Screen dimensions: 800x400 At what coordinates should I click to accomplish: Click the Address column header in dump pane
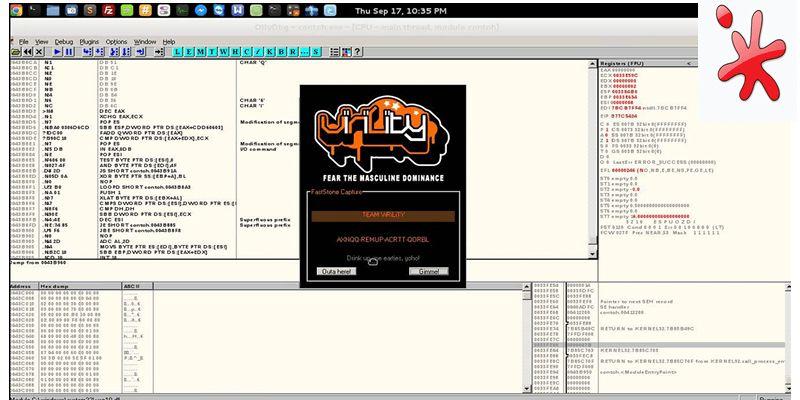(x=24, y=286)
